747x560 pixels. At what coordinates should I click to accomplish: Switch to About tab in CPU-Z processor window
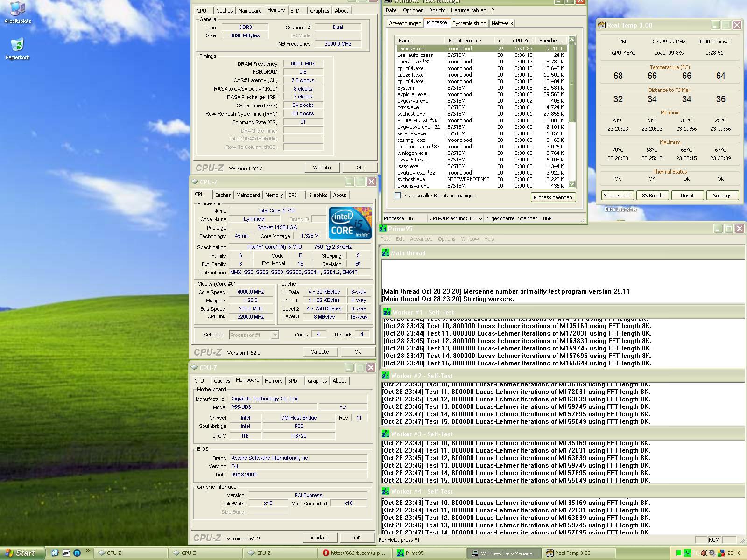coord(339,195)
